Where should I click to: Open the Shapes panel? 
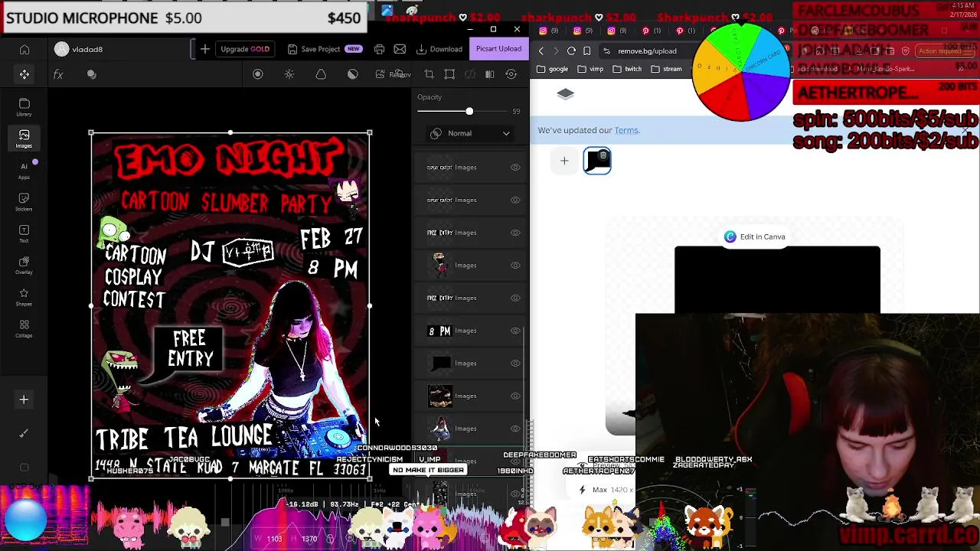pos(24,298)
